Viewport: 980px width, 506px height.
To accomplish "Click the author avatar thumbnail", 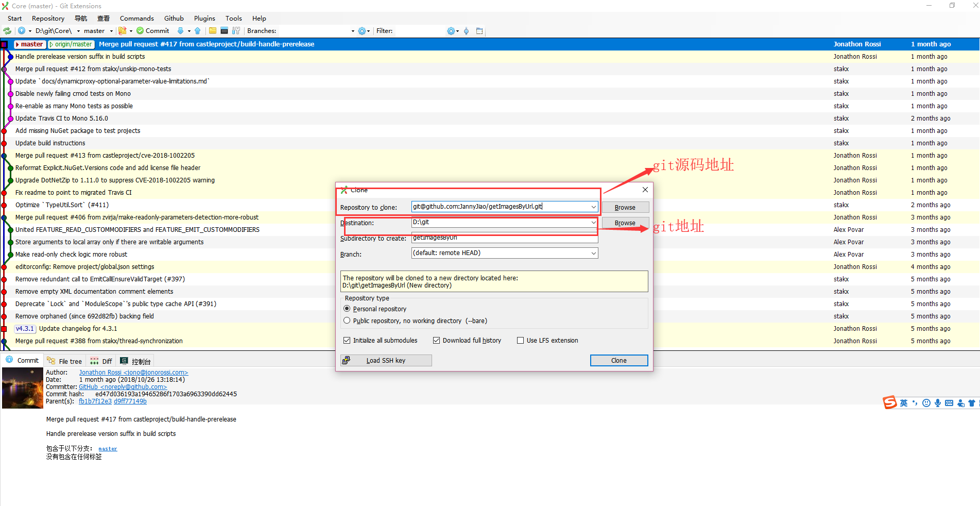I will (x=23, y=388).
